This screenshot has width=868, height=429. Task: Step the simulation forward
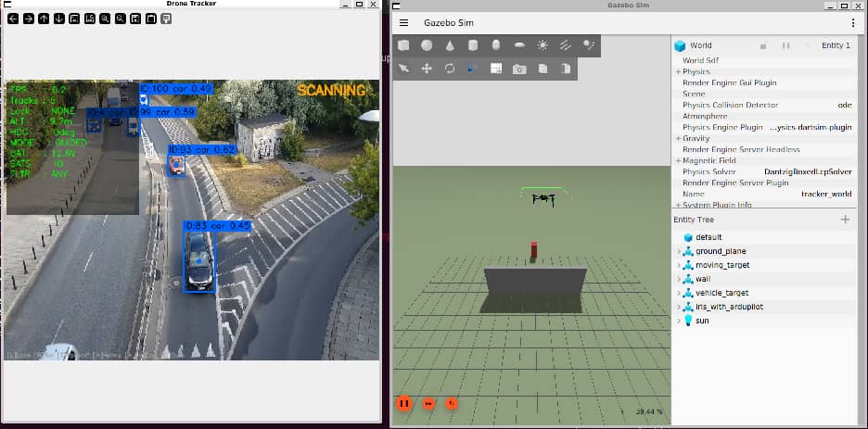pos(429,404)
